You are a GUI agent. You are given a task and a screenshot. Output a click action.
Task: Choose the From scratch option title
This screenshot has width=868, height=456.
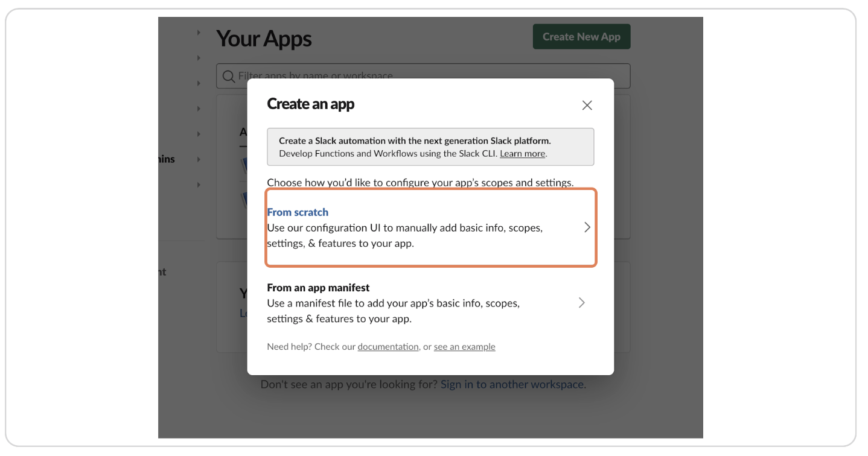298,212
